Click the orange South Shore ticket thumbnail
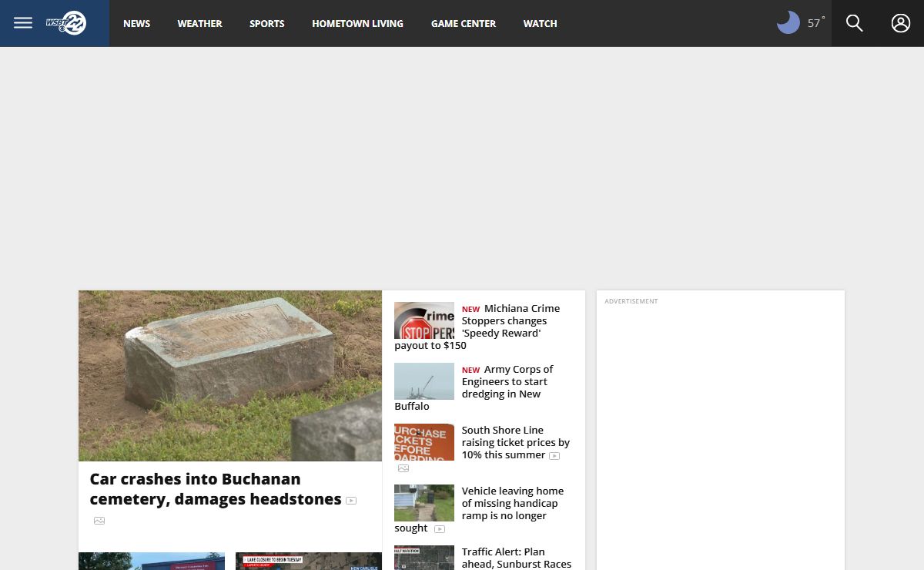The height and width of the screenshot is (570, 924). [424, 442]
